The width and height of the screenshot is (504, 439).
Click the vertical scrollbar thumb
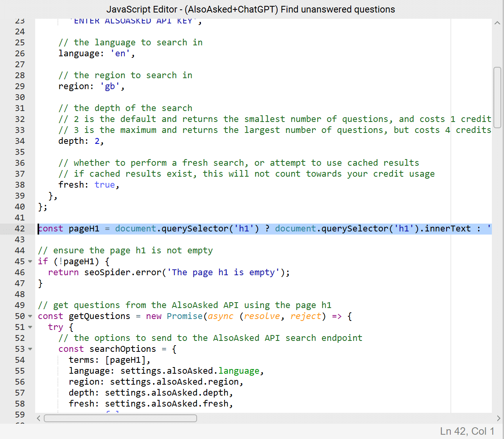click(497, 98)
